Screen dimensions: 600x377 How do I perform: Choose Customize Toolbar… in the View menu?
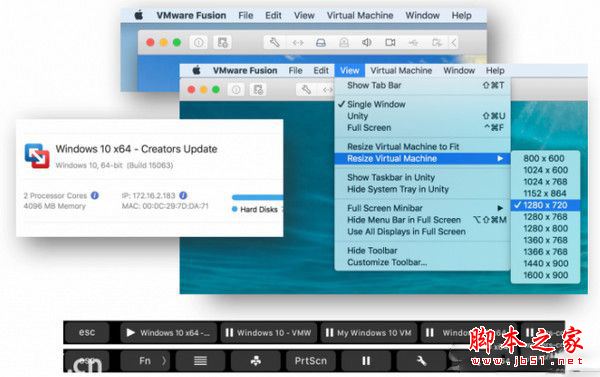(x=422, y=262)
